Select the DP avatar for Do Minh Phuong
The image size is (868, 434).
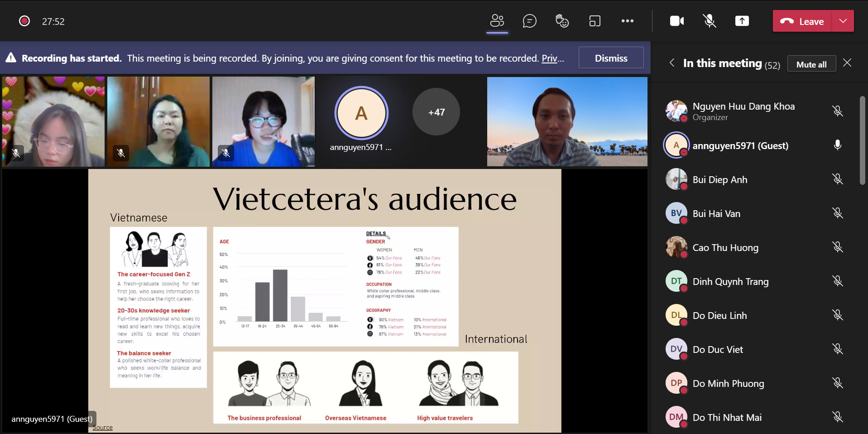[676, 383]
